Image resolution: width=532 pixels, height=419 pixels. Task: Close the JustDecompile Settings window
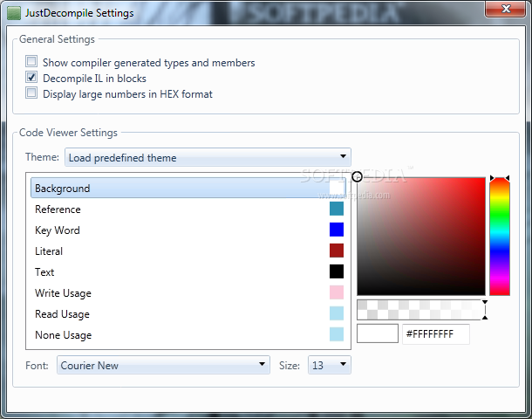pos(506,9)
